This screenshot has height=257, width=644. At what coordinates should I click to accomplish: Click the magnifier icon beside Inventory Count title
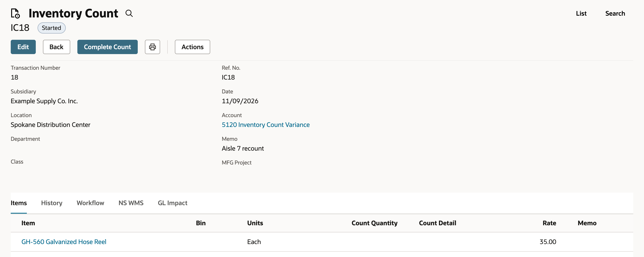[129, 13]
